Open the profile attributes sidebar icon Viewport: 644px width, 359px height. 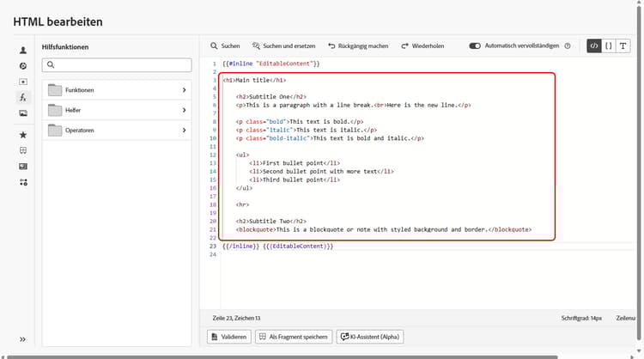tap(23, 51)
